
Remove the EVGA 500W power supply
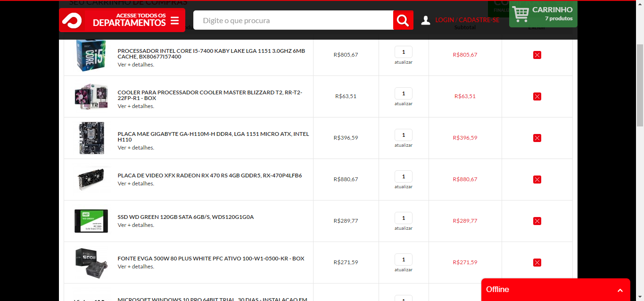tap(537, 262)
